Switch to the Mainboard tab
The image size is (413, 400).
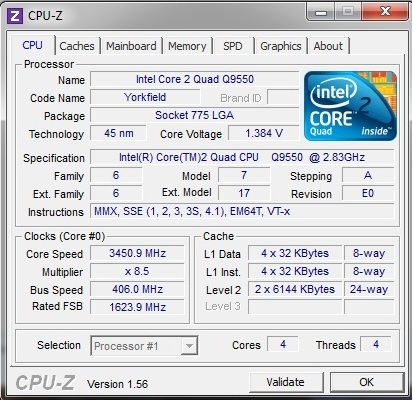(131, 46)
